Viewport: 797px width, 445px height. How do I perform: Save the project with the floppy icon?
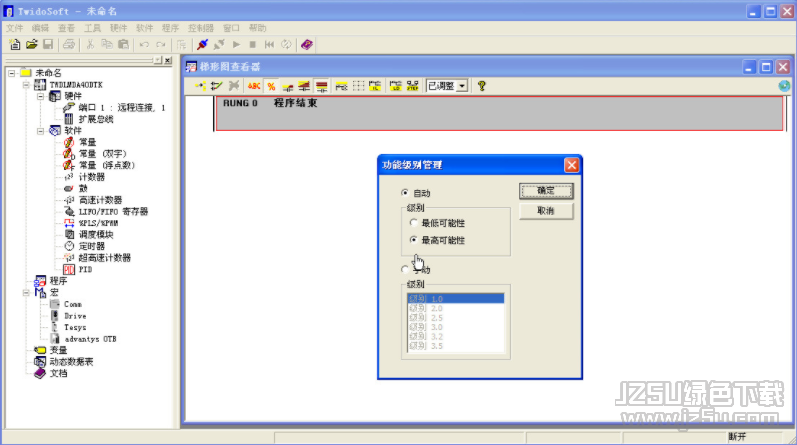pos(48,45)
